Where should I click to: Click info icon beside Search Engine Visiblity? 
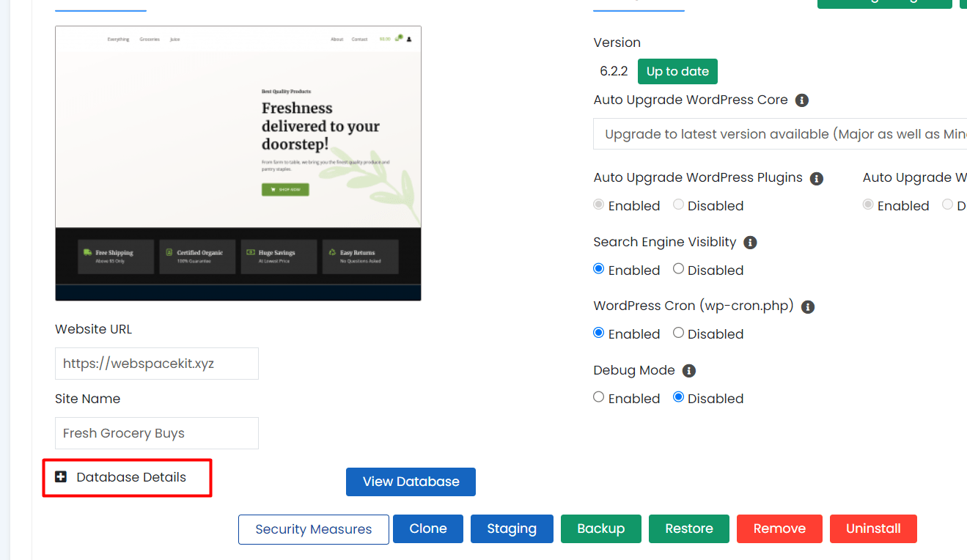tap(750, 243)
